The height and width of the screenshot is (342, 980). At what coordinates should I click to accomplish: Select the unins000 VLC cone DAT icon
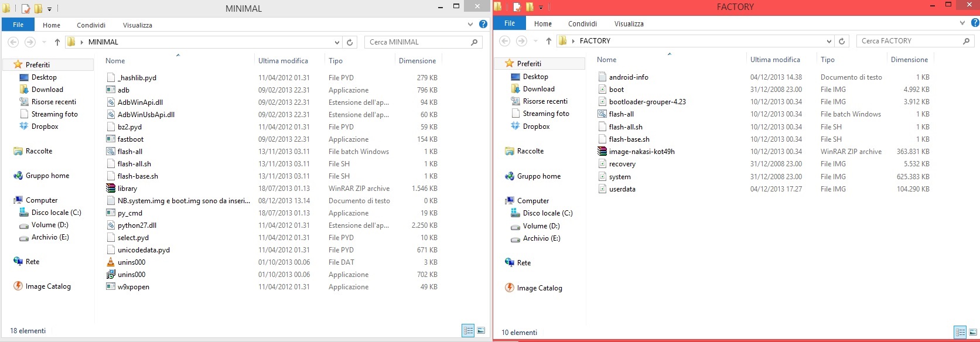[111, 262]
